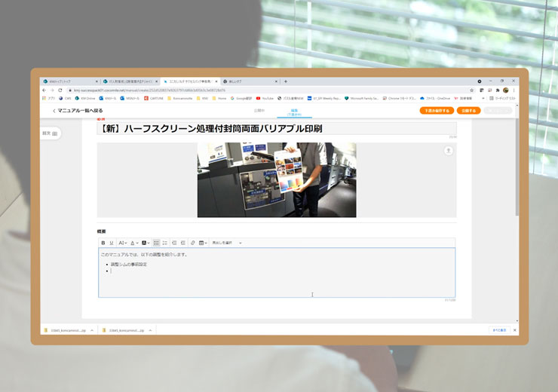The image size is (558, 392).
Task: Toggle underline formatting in the editor toolbar
Action: (112, 243)
